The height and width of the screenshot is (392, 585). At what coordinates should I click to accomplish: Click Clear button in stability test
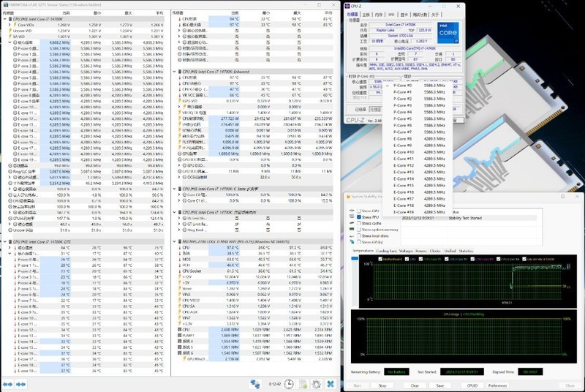(415, 385)
